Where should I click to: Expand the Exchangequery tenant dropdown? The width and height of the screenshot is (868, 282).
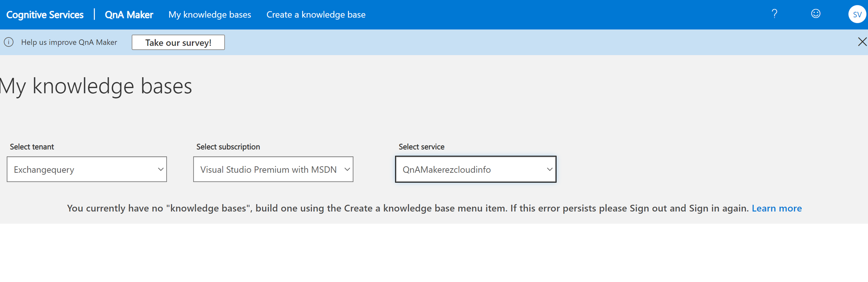[87, 169]
